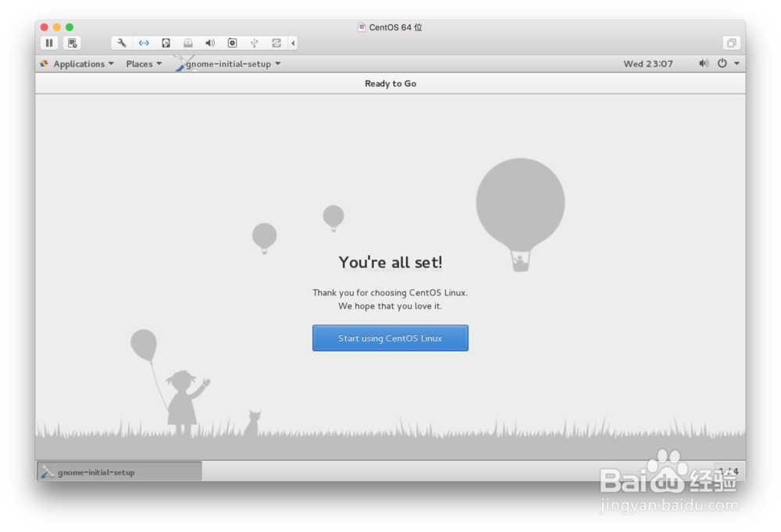Minimize the CentOS VM window
The width and height of the screenshot is (781, 532).
pos(57,27)
